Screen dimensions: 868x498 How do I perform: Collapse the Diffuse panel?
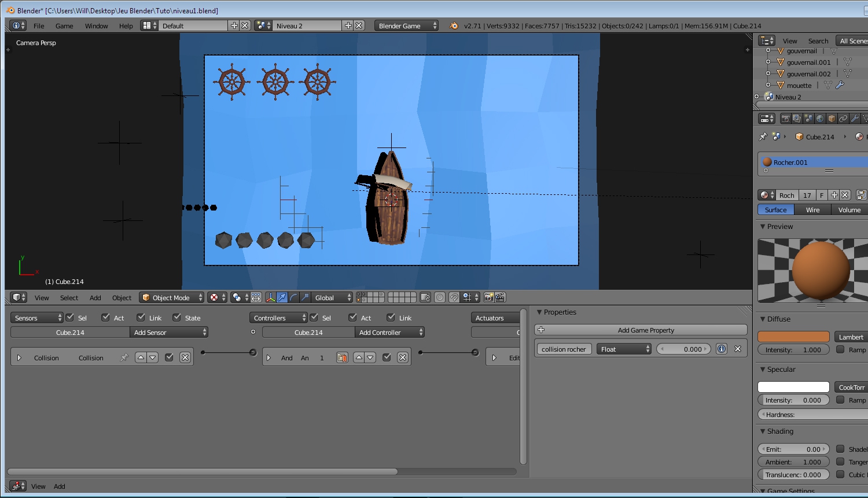(x=763, y=319)
